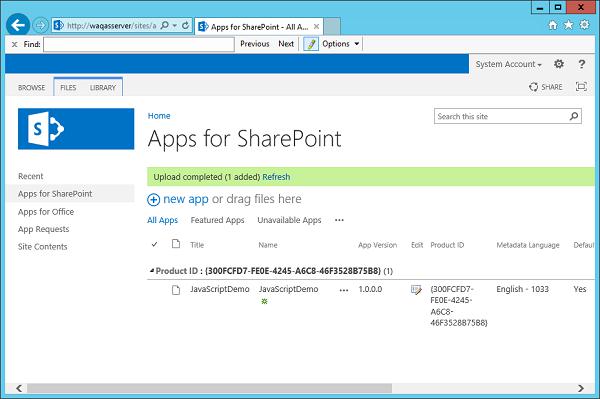Click the horizontal scrollbar thumb
Image resolution: width=600 pixels, height=399 pixels.
[209, 388]
